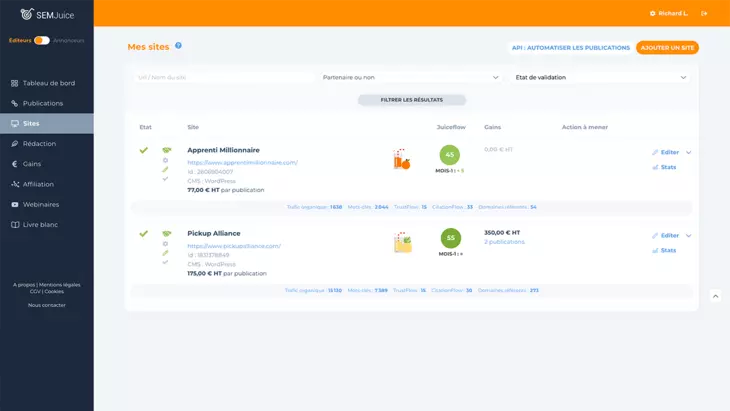Click Stats for Apprenti Millionnaire
Image resolution: width=730 pixels, height=411 pixels.
click(x=664, y=167)
